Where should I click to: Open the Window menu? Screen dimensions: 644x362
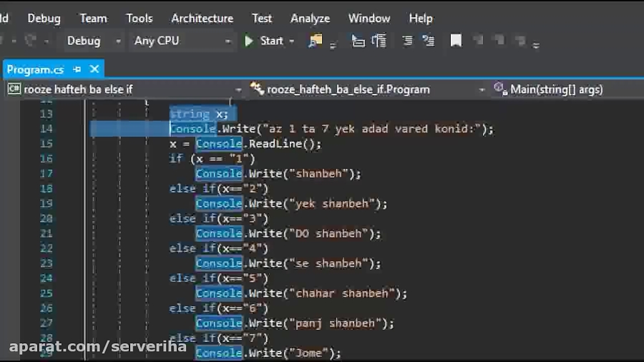click(x=369, y=19)
